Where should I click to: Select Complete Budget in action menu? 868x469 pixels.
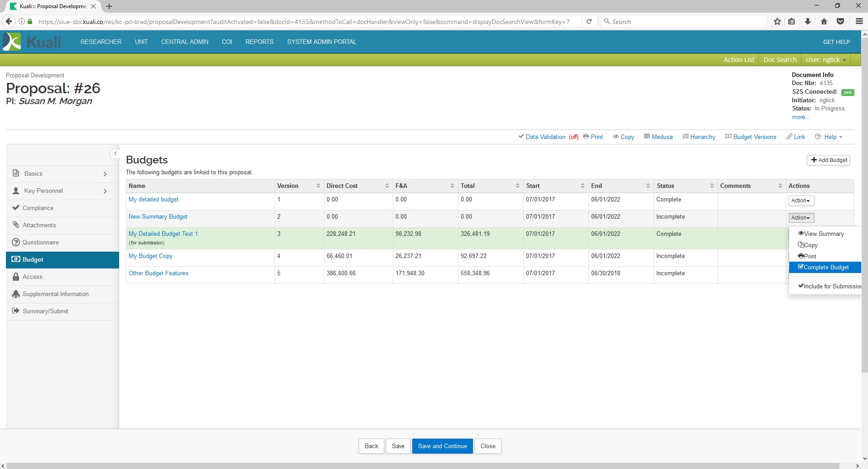pyautogui.click(x=826, y=268)
